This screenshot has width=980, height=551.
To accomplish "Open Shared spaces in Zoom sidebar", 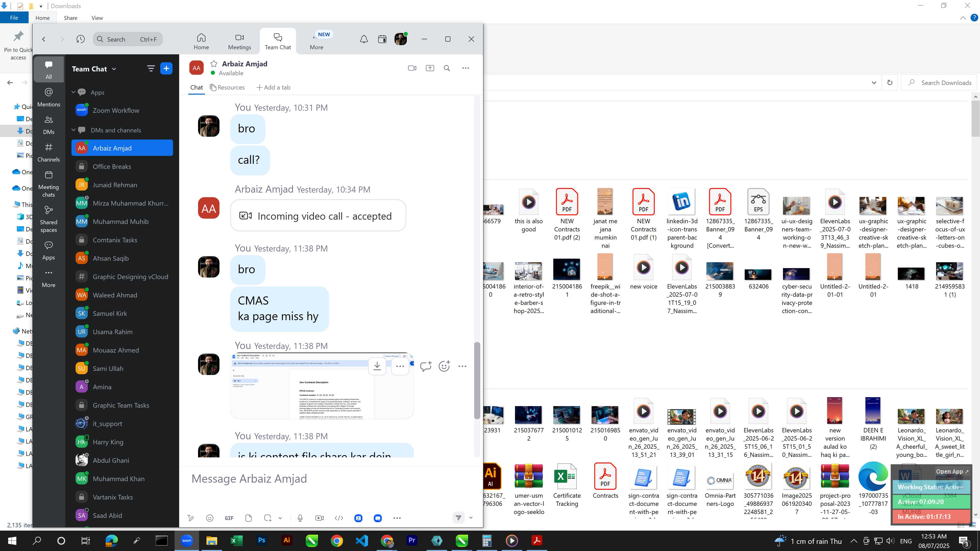I will click(49, 219).
